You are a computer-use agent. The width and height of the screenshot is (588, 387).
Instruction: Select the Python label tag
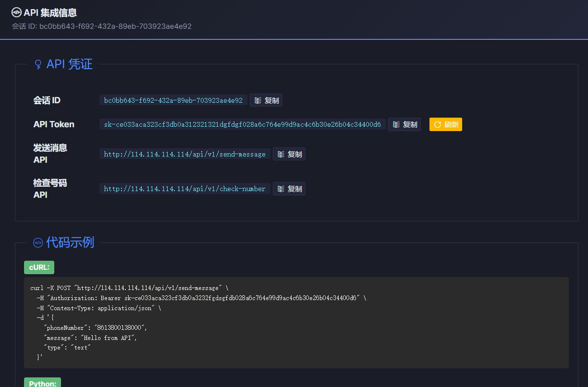(x=42, y=383)
